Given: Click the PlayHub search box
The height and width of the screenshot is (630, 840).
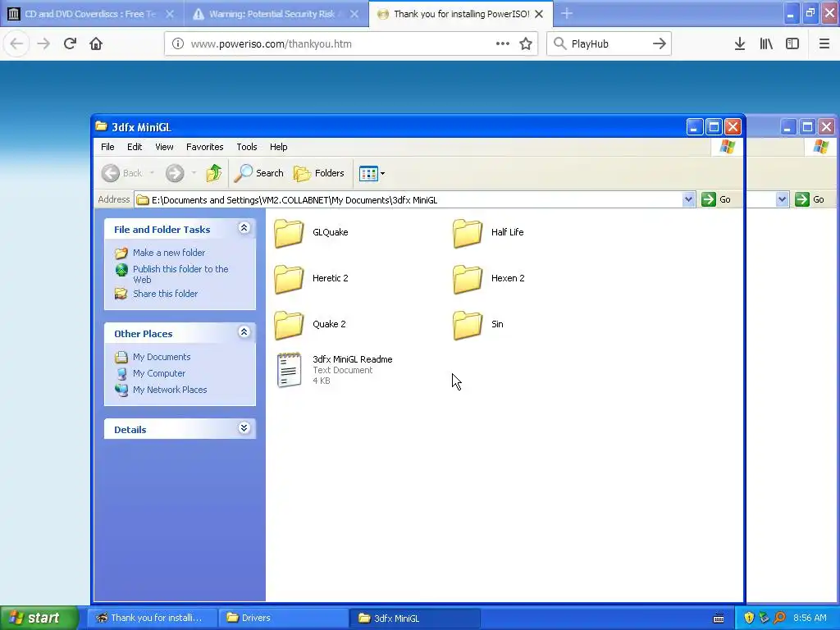Looking at the screenshot, I should (x=609, y=44).
